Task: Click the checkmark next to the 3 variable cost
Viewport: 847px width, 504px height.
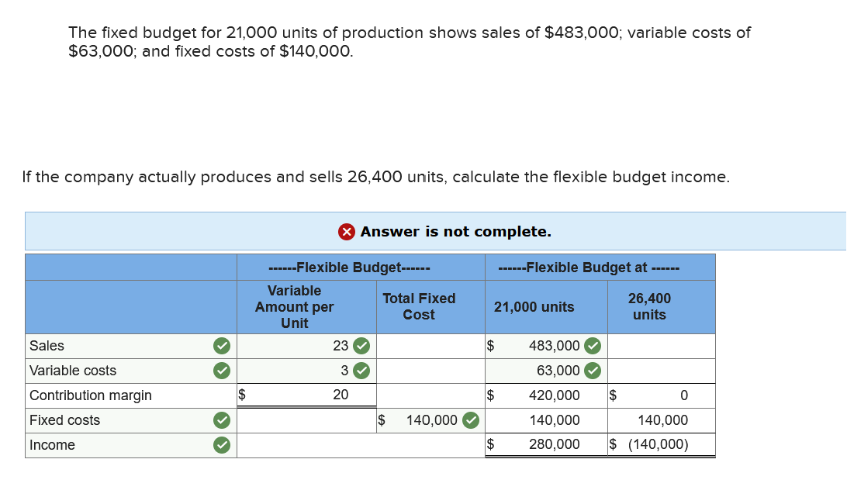Action: 361,371
